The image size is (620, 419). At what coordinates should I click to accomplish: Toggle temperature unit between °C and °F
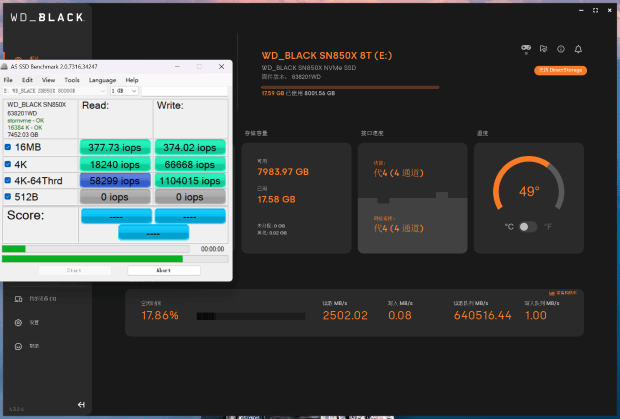tap(528, 227)
